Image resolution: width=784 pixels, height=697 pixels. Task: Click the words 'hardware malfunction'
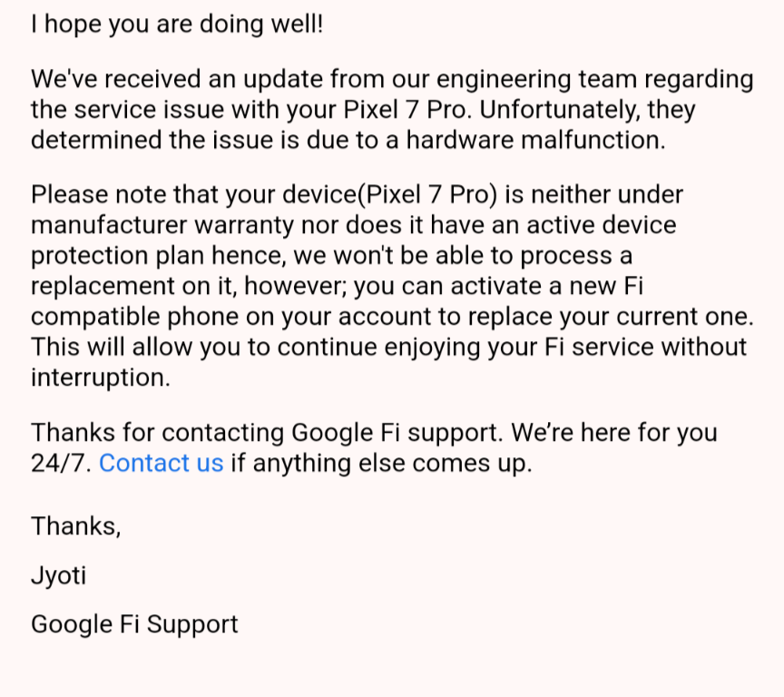pyautogui.click(x=535, y=140)
